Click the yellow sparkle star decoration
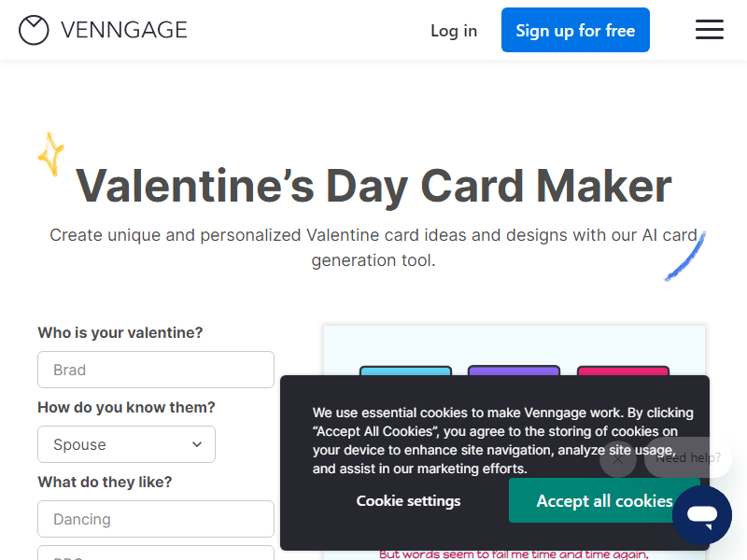 pos(50,154)
